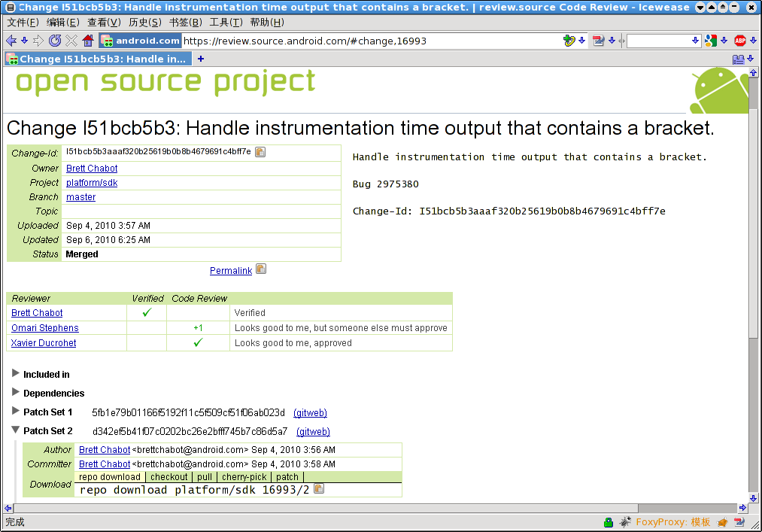Click the window menu icon in title bar
Screen dimensions: 762x532
(11, 8)
